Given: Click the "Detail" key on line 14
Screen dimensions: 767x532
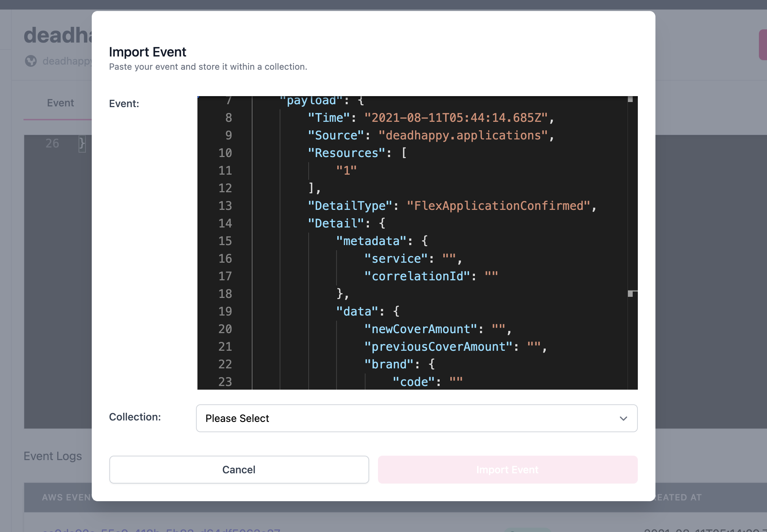Looking at the screenshot, I should click(x=336, y=223).
